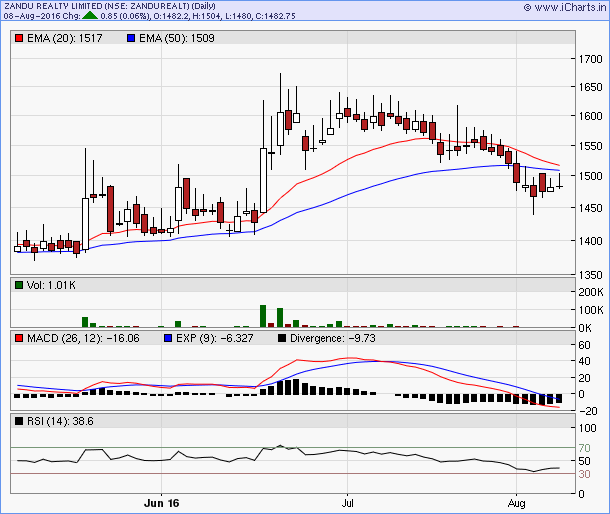Viewport: 610px width, 514px height.
Task: Click the red EMA (20) legend swatch
Action: pyautogui.click(x=19, y=38)
